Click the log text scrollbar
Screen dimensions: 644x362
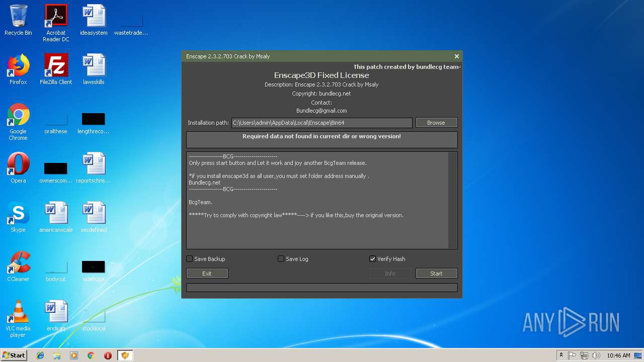[x=452, y=200]
